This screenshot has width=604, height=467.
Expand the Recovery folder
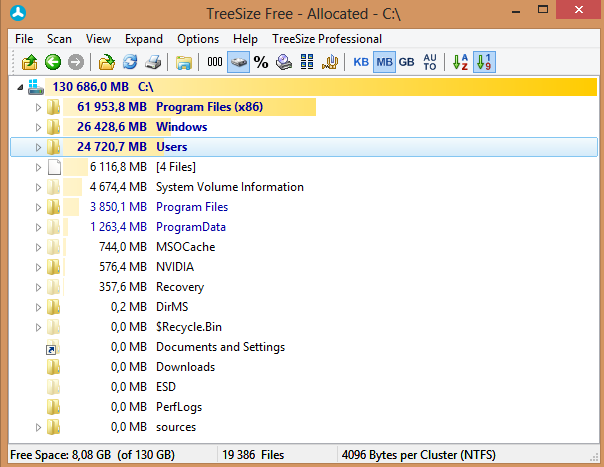coord(38,287)
